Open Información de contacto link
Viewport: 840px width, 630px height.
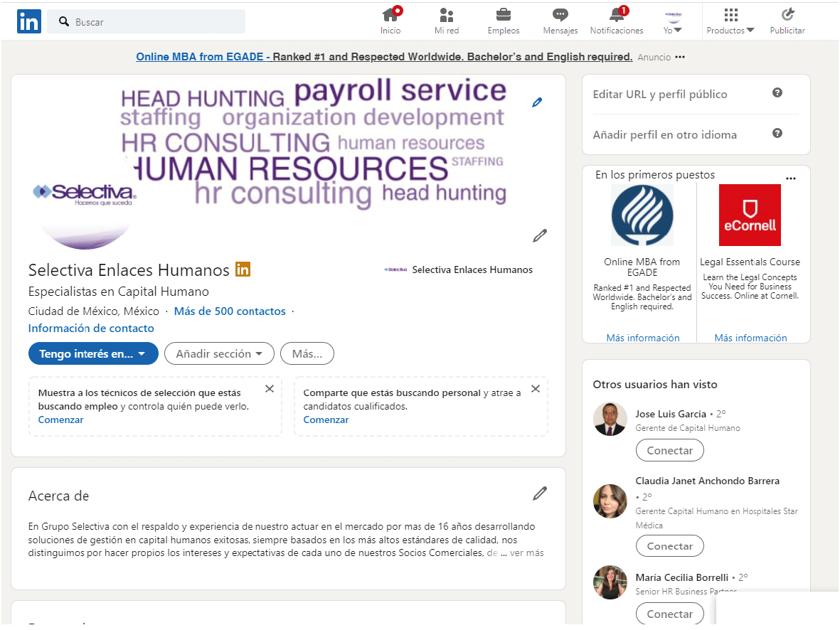(91, 329)
